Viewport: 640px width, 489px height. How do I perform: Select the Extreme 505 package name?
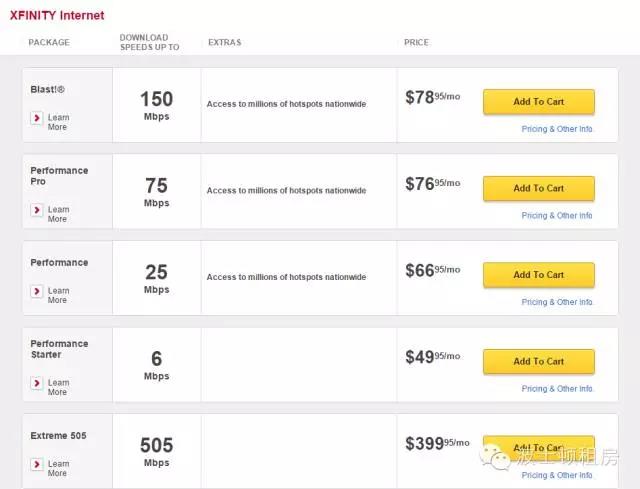[x=59, y=436]
